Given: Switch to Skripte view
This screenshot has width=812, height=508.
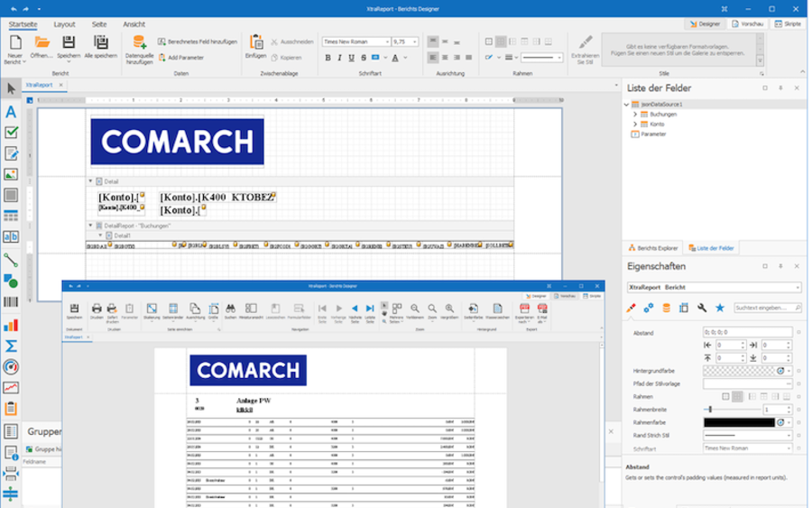Looking at the screenshot, I should 788,23.
